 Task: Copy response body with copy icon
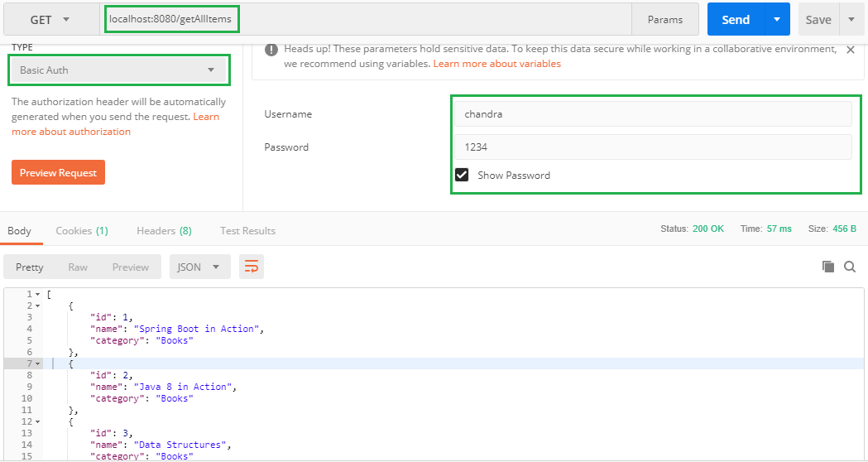pos(827,267)
